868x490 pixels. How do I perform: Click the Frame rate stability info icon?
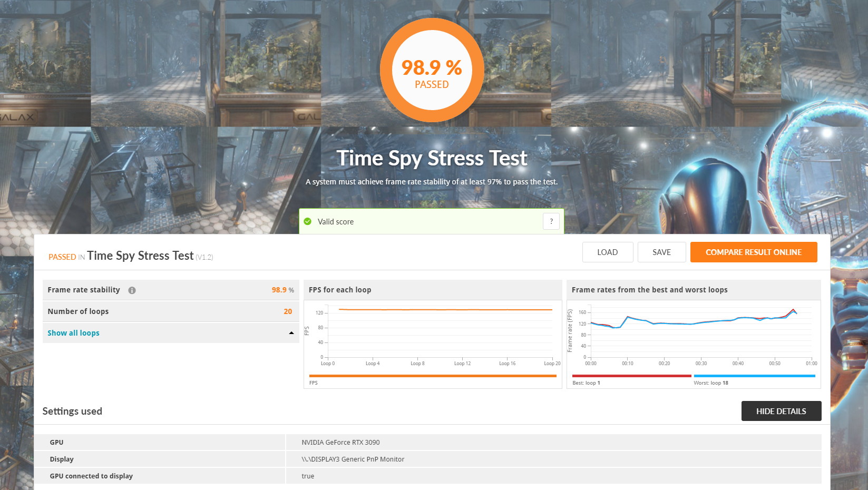coord(132,290)
